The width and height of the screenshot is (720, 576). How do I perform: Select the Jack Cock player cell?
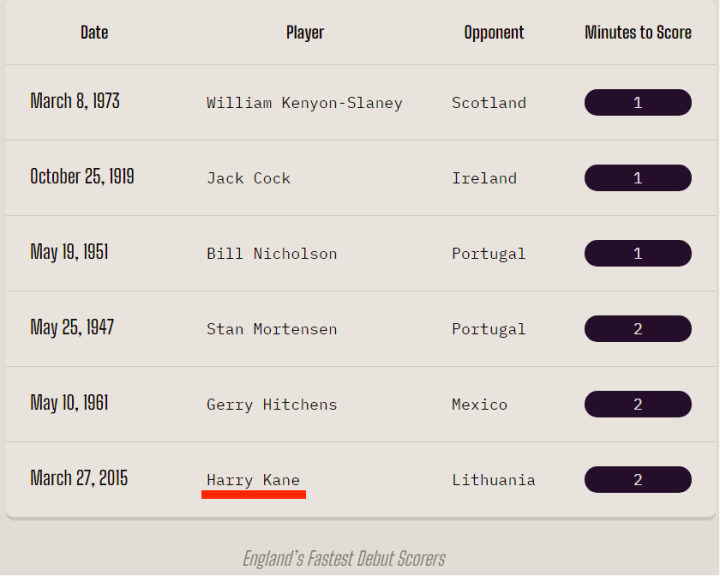tap(248, 178)
